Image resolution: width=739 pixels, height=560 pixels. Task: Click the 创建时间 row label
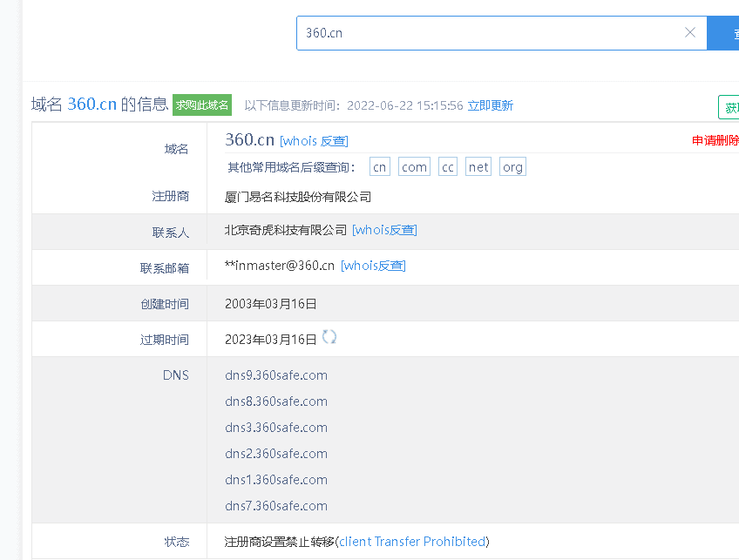point(164,304)
